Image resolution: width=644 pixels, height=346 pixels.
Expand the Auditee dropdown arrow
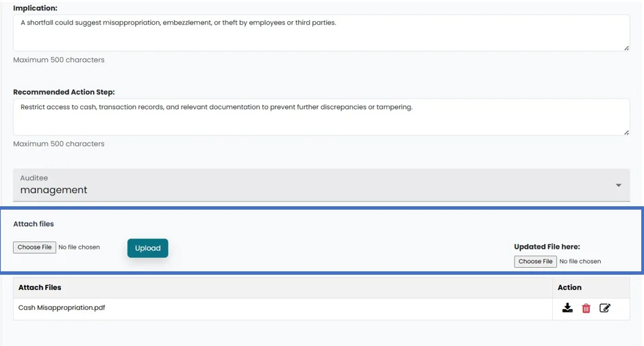pos(619,186)
